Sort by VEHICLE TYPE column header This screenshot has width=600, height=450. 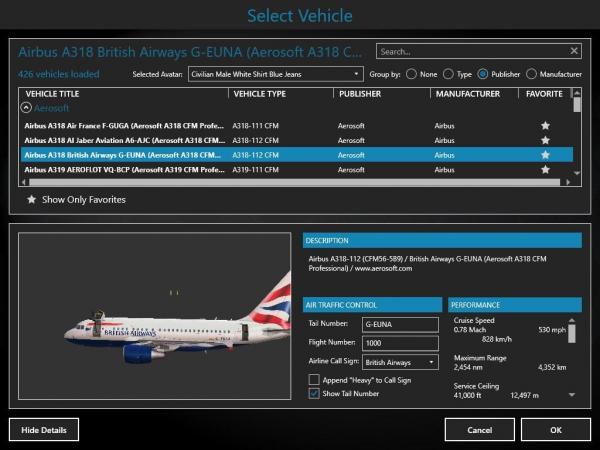point(260,94)
